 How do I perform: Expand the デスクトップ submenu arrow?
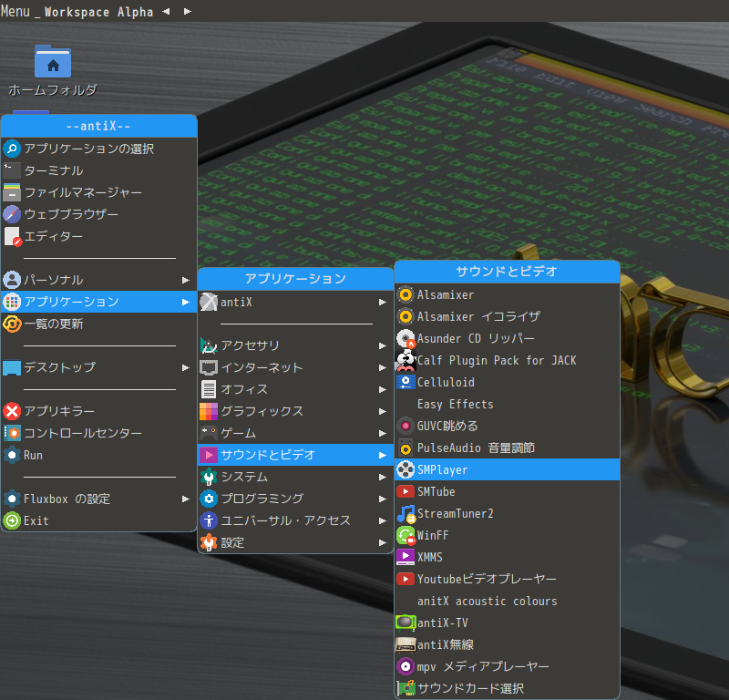click(x=186, y=367)
